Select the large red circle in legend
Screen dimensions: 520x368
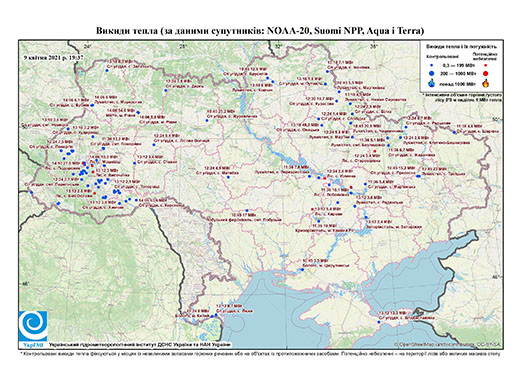485,73
